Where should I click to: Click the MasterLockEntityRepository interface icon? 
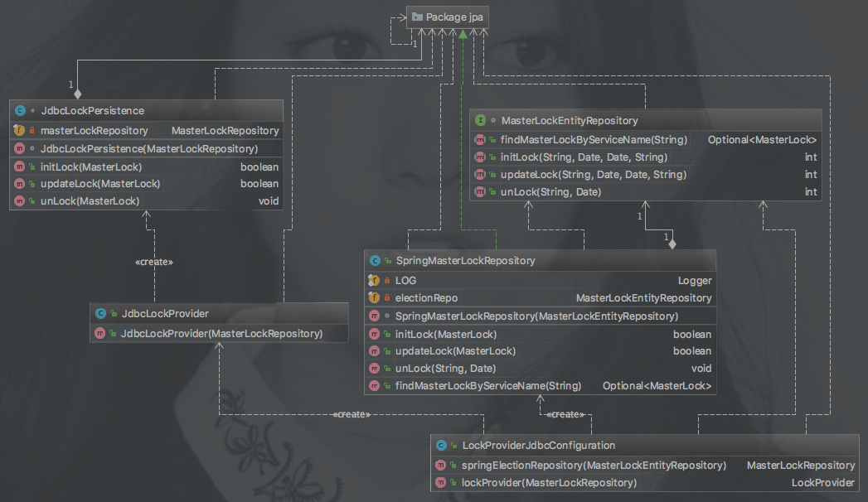[x=480, y=120]
